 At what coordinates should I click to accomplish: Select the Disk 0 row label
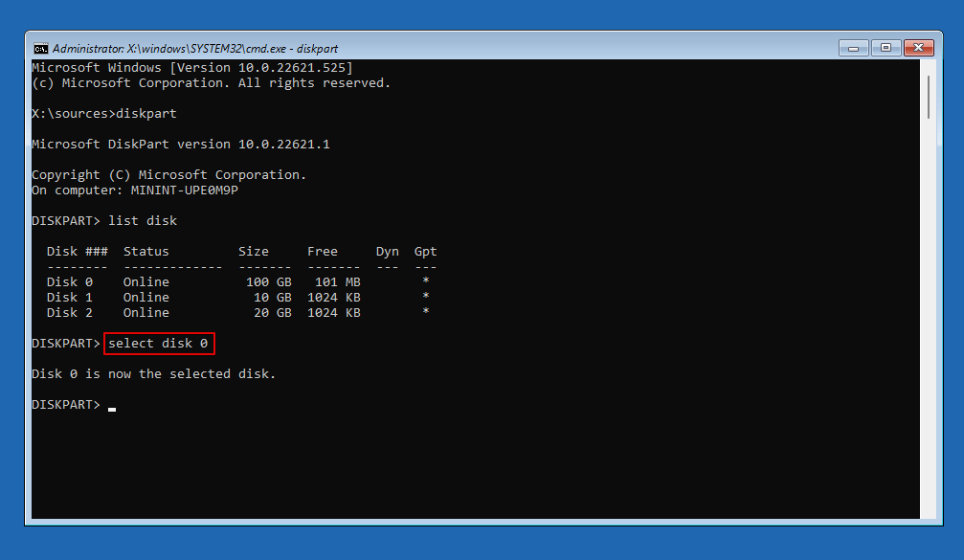click(70, 282)
